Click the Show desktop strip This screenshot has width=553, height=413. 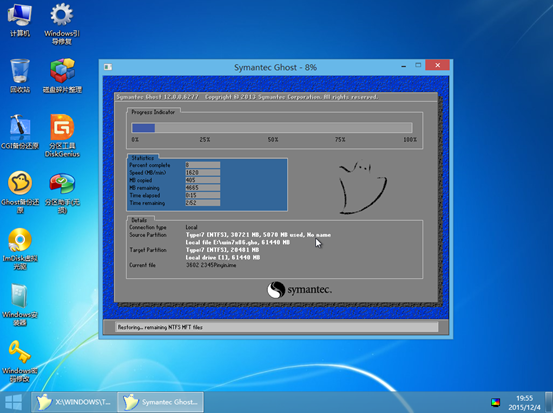coord(549,402)
